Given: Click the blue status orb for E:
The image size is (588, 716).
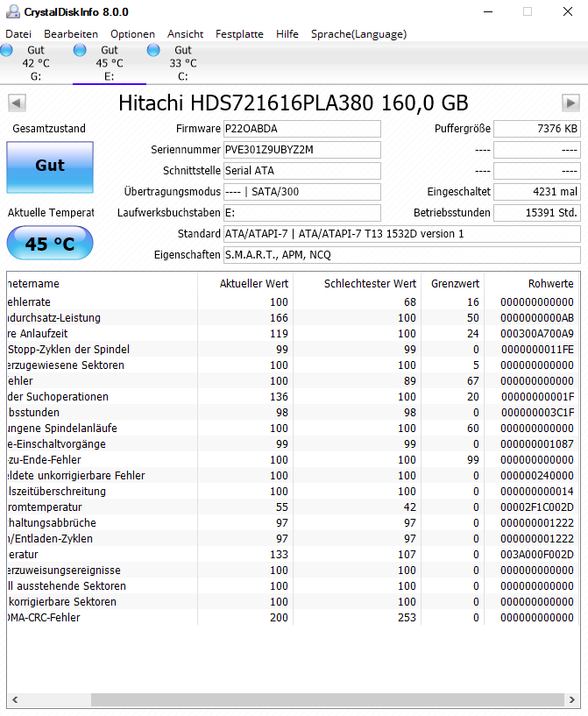Looking at the screenshot, I should (x=80, y=50).
